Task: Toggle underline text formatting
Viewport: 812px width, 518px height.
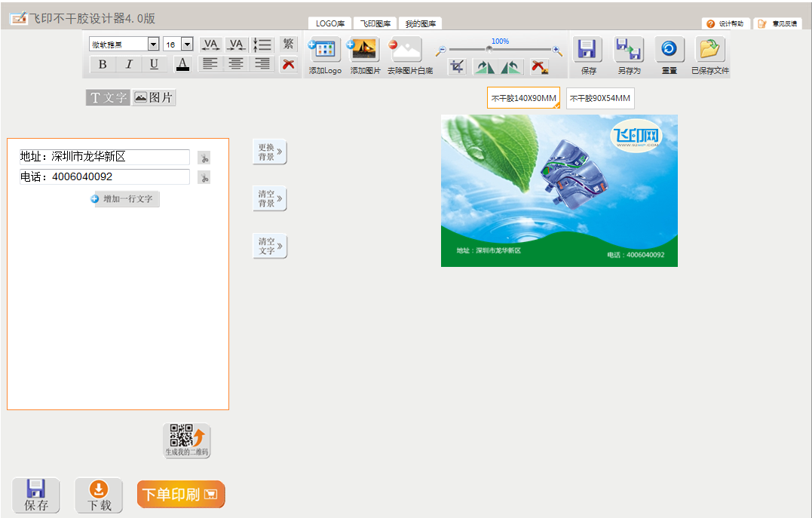Action: (x=154, y=64)
